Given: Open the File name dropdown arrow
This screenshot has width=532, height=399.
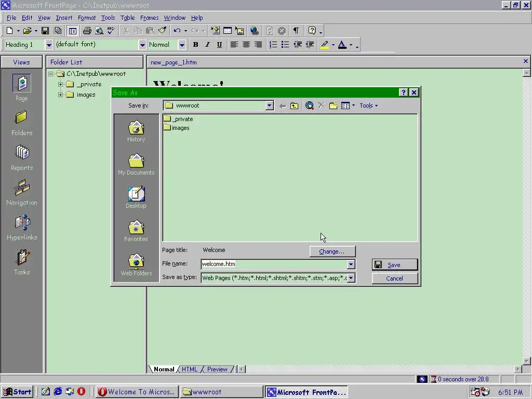Looking at the screenshot, I should pos(351,264).
